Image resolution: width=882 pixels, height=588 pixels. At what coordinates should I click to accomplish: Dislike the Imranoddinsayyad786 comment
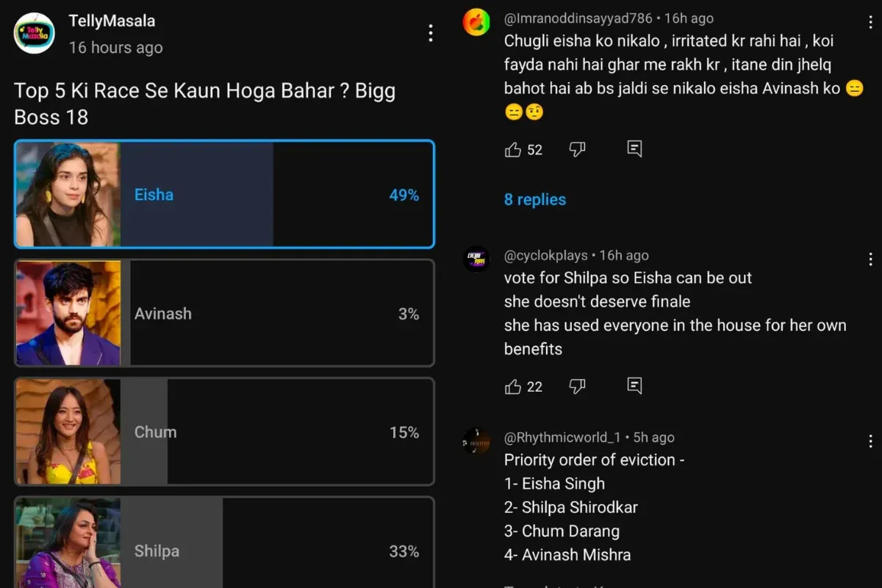(x=578, y=150)
